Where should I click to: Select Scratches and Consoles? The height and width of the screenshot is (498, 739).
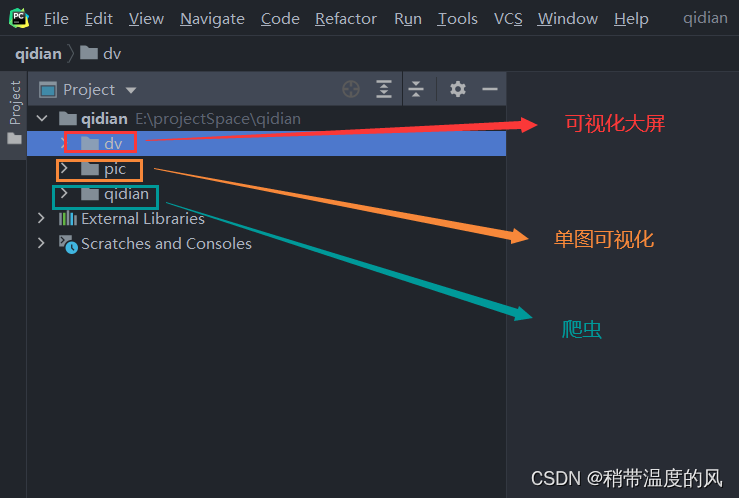[166, 244]
